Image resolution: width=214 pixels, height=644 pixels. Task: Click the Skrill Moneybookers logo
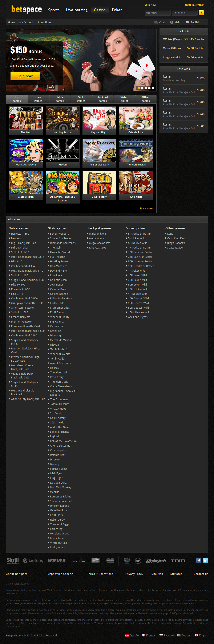coord(12,561)
